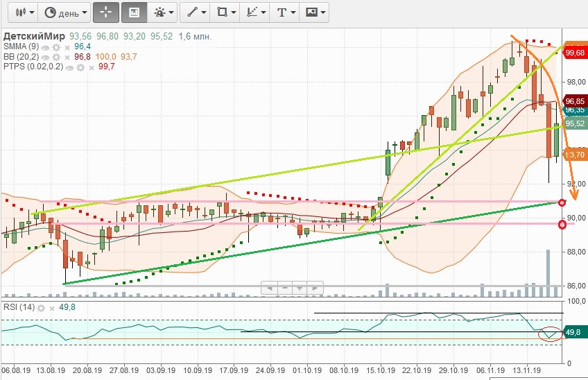Image resolution: width=588 pixels, height=380 pixels.
Task: Click the 13.11.19 date axis label
Action: pos(526,370)
